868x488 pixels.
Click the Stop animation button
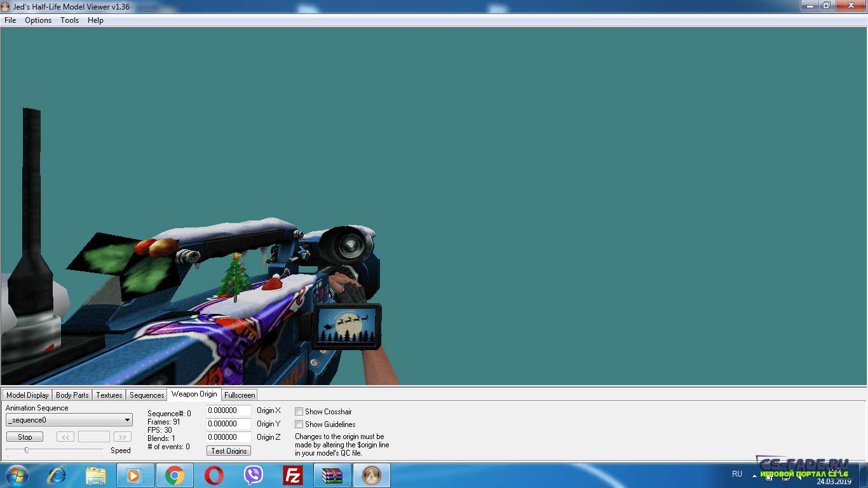click(x=25, y=437)
